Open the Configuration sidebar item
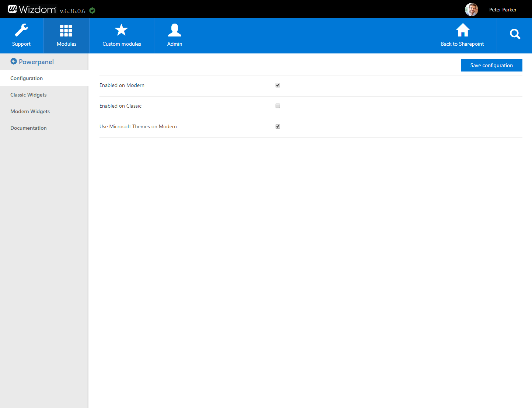The image size is (532, 408). (x=27, y=78)
